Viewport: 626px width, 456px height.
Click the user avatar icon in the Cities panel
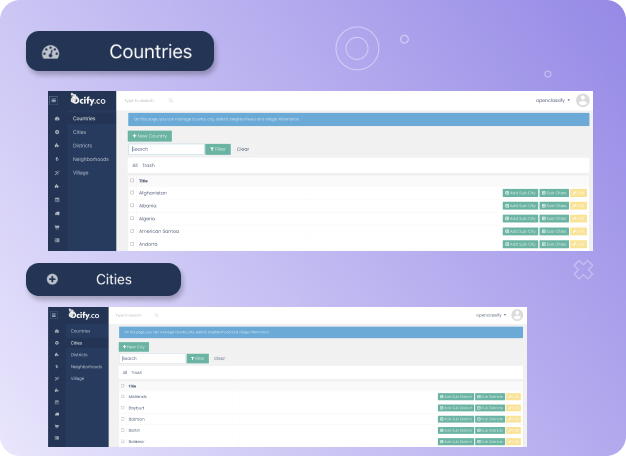517,315
